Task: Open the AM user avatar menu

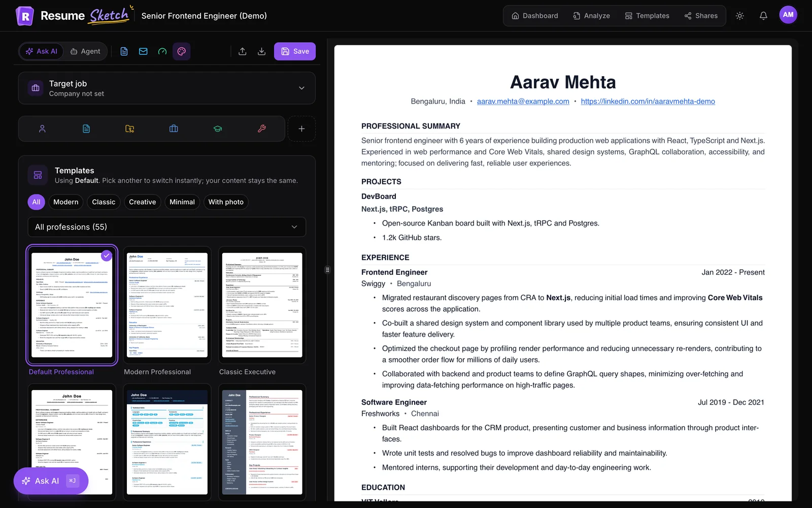Action: [788, 15]
